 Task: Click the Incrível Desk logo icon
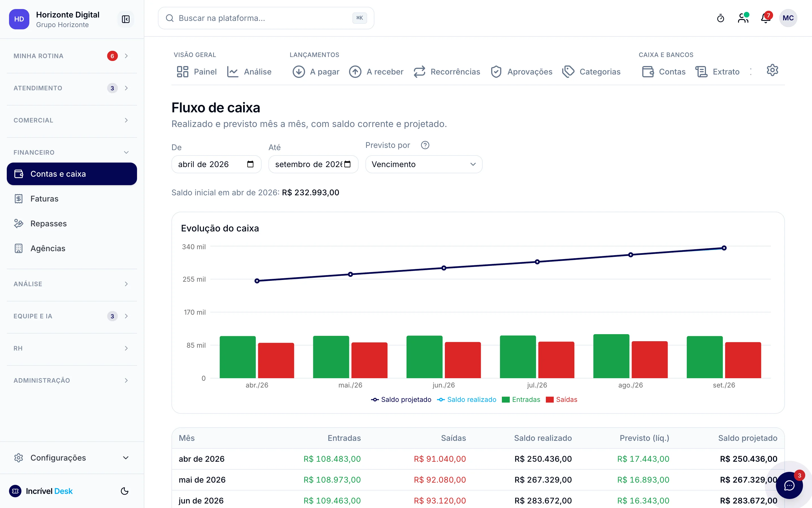15,491
